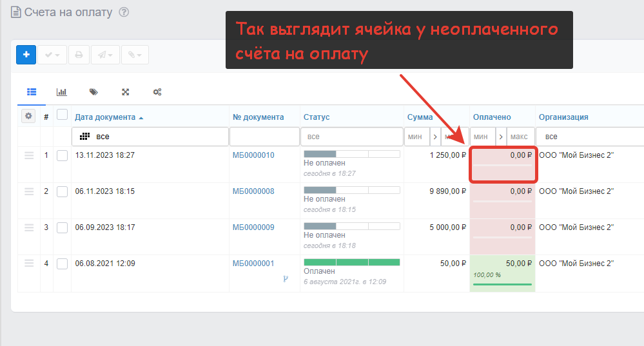
Task: Click sum cell 9 890,00 ₽
Action: [447, 191]
